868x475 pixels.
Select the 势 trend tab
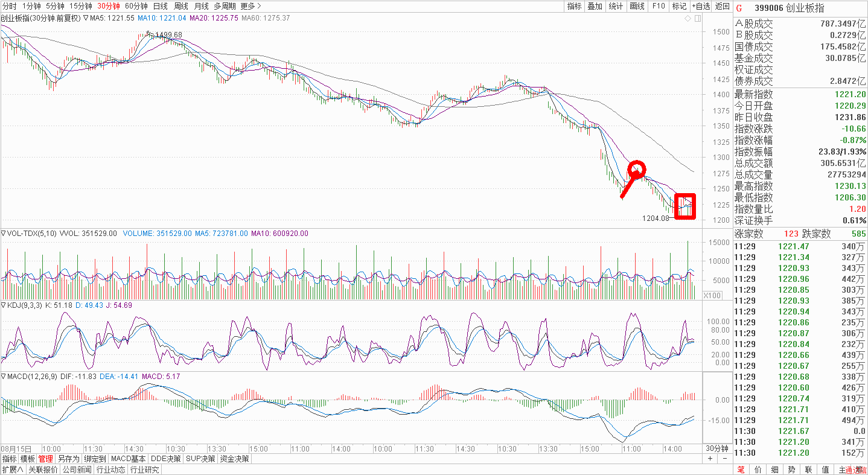pyautogui.click(x=791, y=470)
